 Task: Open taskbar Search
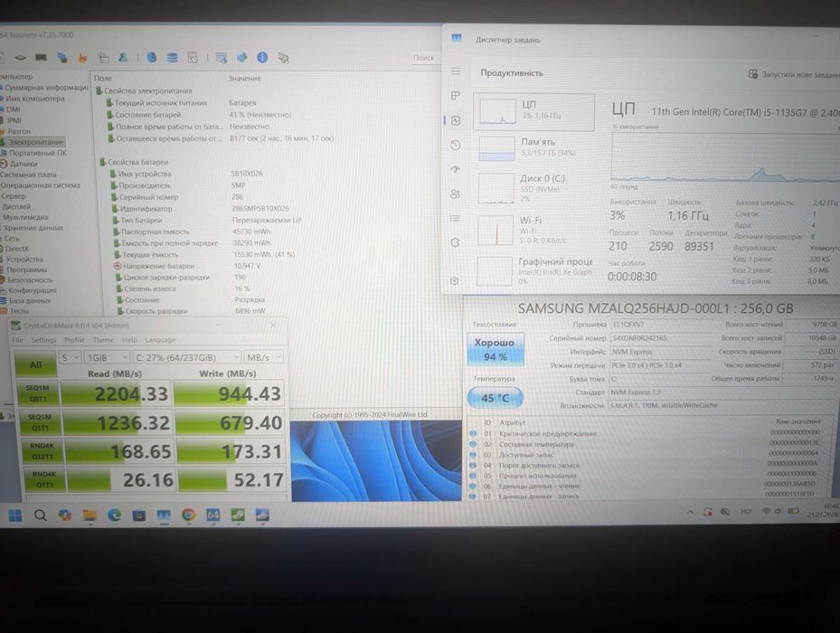(x=40, y=515)
